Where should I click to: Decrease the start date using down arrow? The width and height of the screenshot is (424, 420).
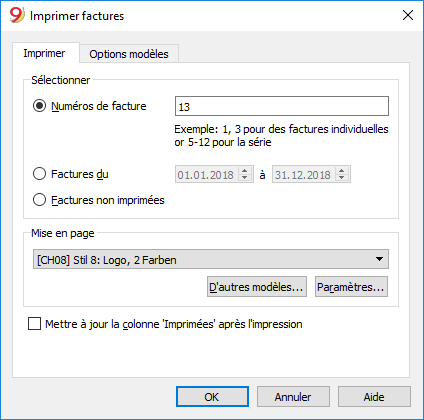(245, 178)
